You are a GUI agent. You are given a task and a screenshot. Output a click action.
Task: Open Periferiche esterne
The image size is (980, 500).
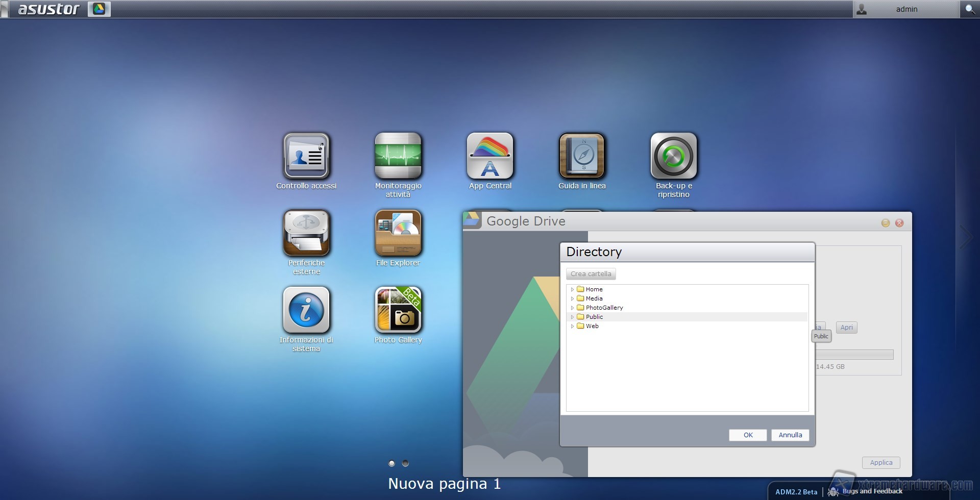(x=306, y=233)
